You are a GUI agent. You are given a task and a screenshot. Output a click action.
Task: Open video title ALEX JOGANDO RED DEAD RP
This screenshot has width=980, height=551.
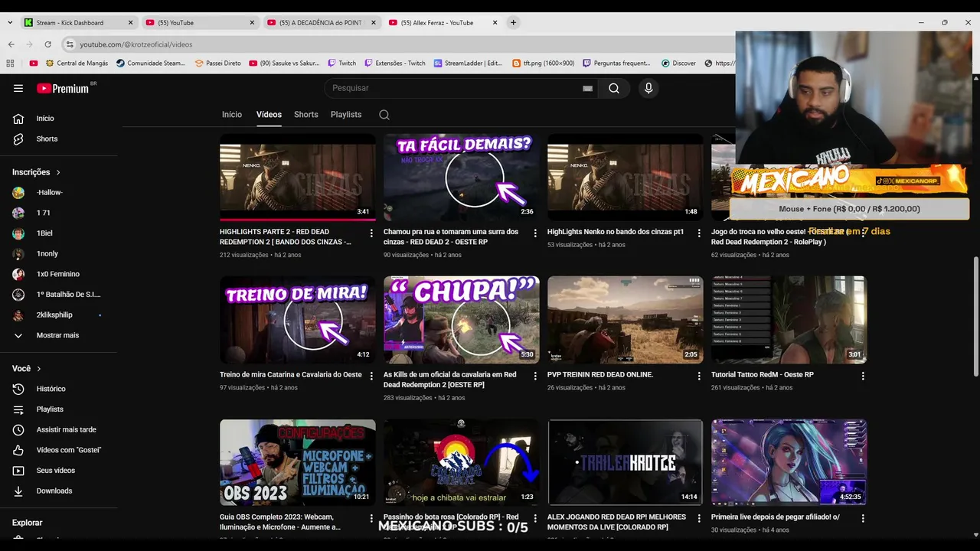tap(616, 522)
